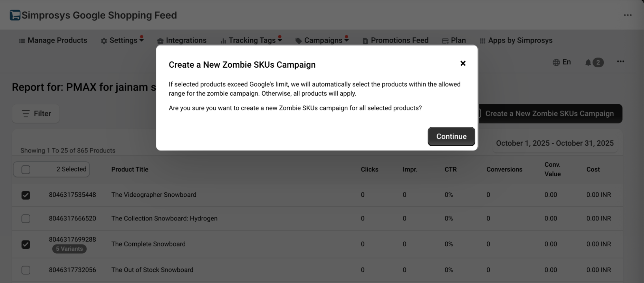The height and width of the screenshot is (283, 644).
Task: Open the October 2025 date range picker
Action: (554, 143)
